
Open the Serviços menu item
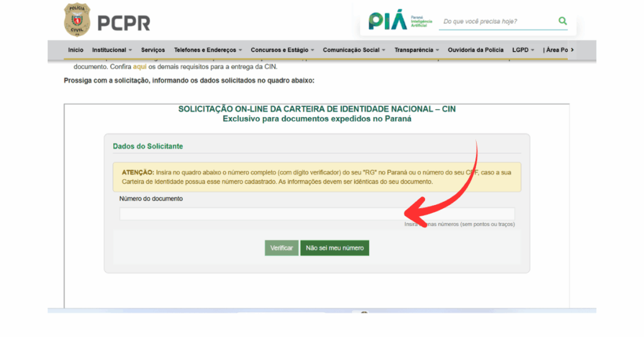153,50
